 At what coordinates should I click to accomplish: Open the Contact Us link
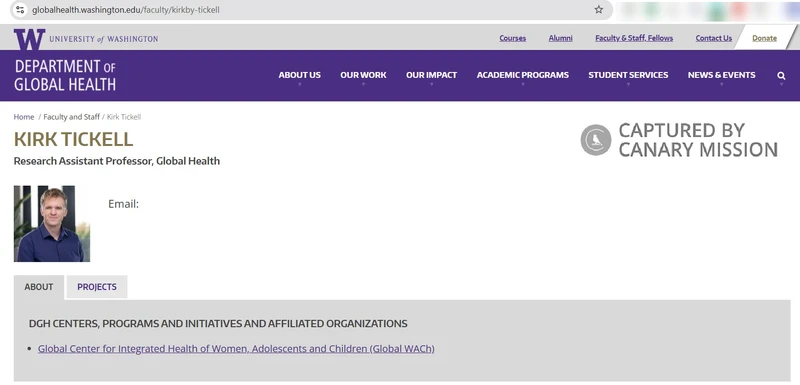coord(713,38)
